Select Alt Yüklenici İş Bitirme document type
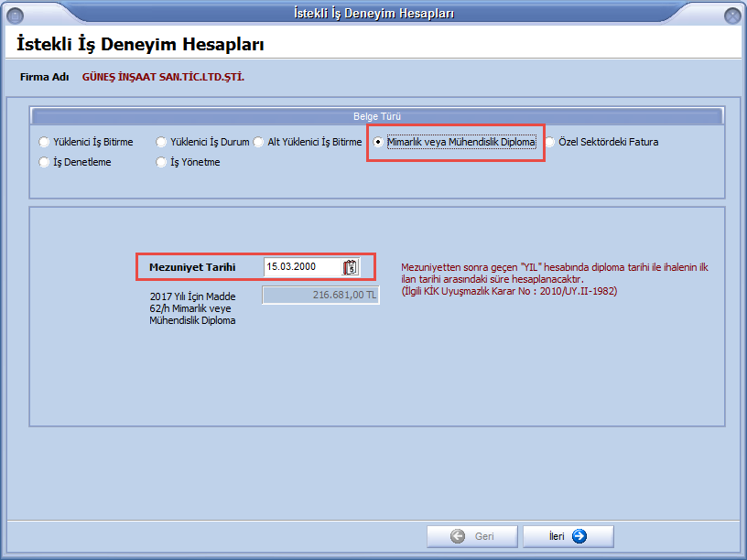 259,143
